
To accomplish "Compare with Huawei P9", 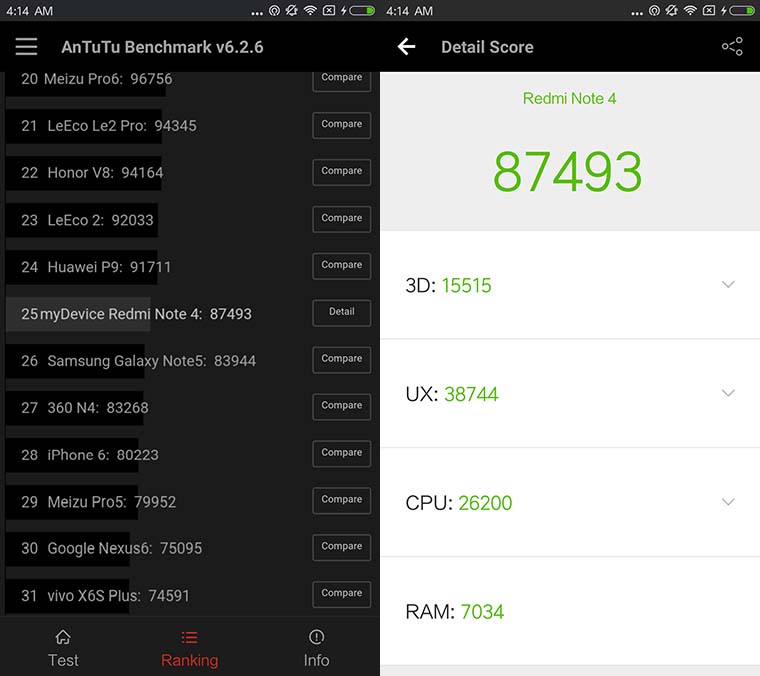I will [342, 266].
